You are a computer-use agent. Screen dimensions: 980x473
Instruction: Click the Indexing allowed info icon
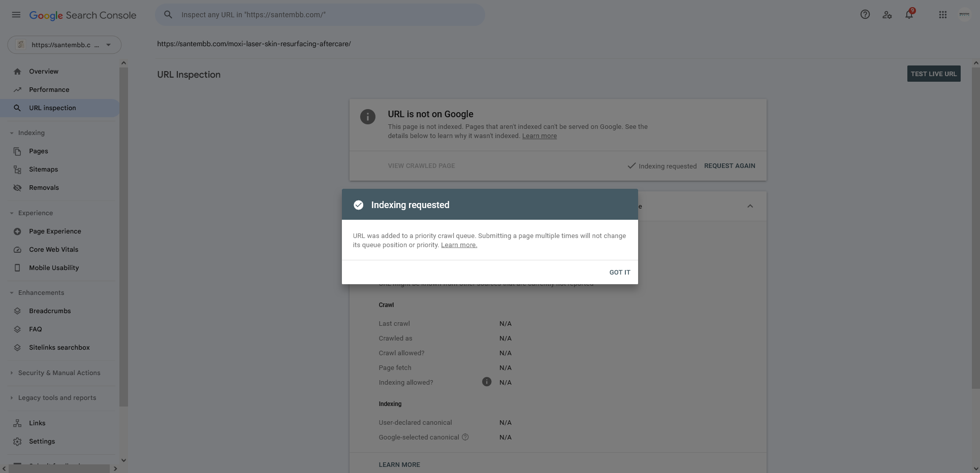(x=487, y=382)
